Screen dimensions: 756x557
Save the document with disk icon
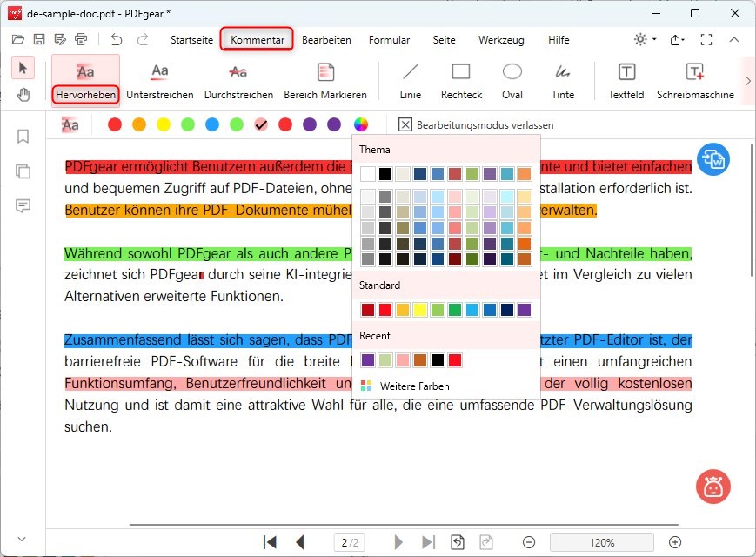click(39, 39)
